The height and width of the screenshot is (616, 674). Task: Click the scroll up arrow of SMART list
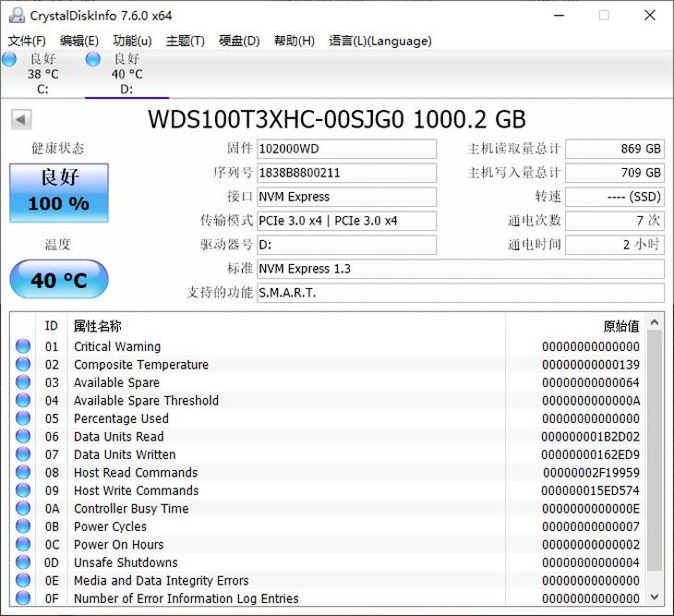pos(655,322)
